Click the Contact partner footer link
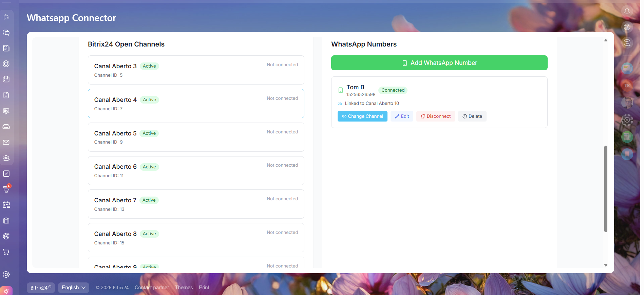Image resolution: width=644 pixels, height=295 pixels. click(x=152, y=288)
